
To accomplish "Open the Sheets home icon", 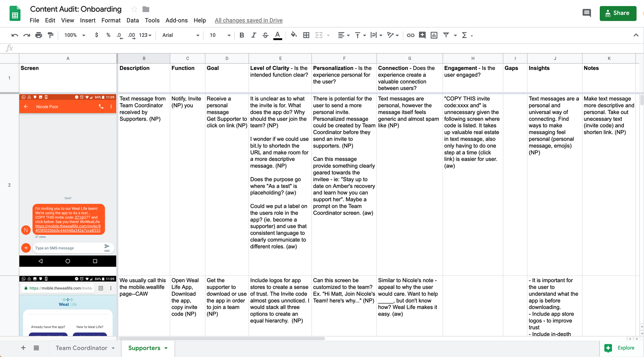I will [x=15, y=14].
